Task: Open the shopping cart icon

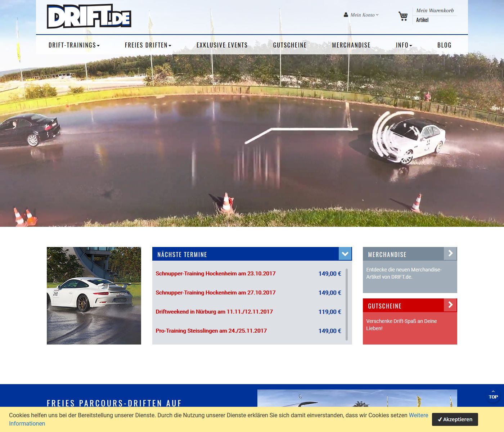Action: pyautogui.click(x=403, y=16)
